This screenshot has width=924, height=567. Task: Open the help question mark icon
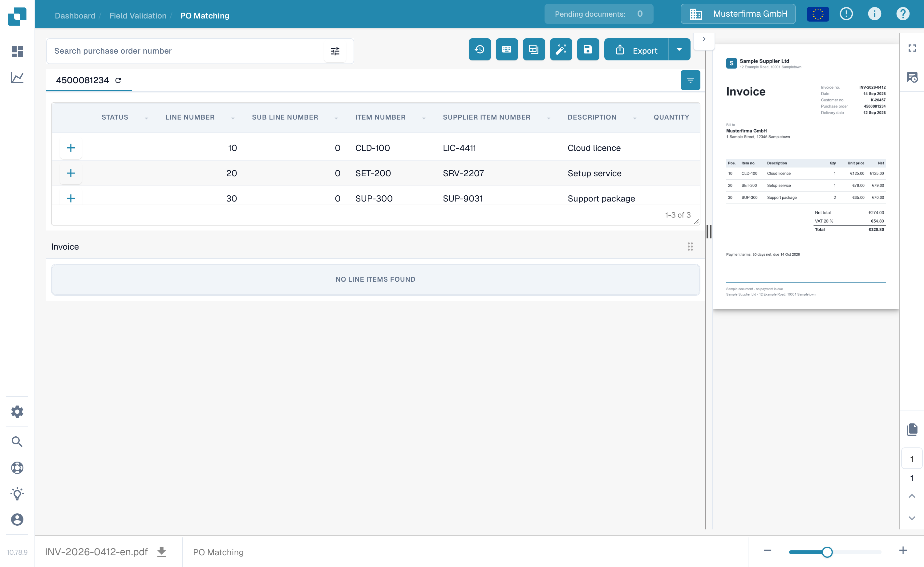(903, 14)
